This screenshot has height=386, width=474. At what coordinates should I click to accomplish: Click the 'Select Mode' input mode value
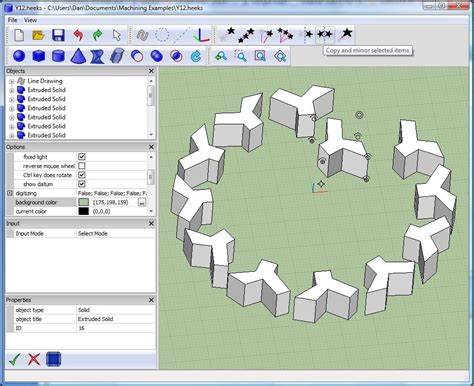click(x=93, y=233)
